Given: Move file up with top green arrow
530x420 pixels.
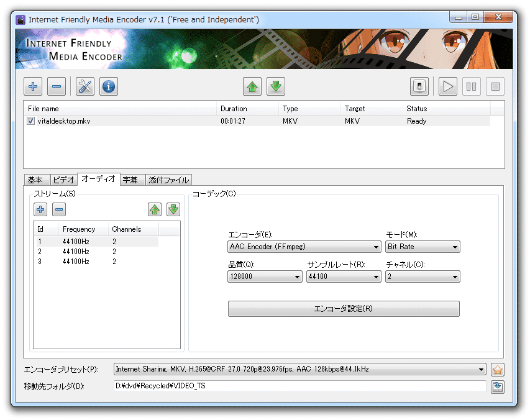Looking at the screenshot, I should pyautogui.click(x=252, y=86).
